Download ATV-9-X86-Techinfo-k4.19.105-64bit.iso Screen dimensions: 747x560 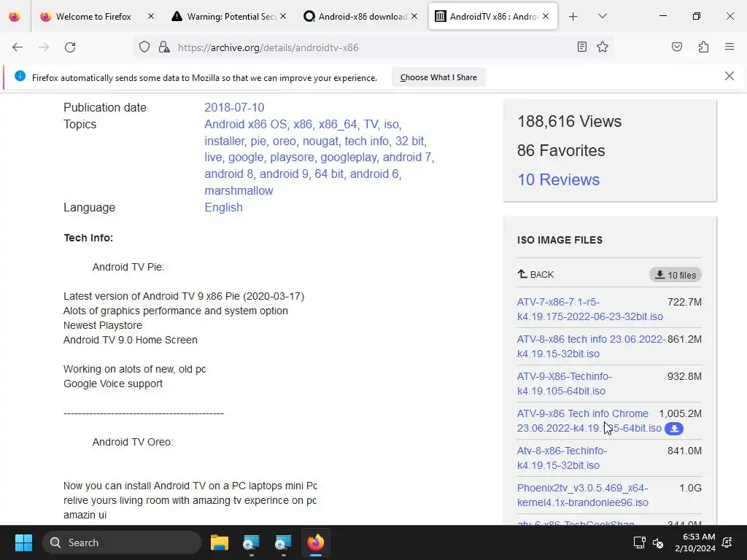(565, 384)
